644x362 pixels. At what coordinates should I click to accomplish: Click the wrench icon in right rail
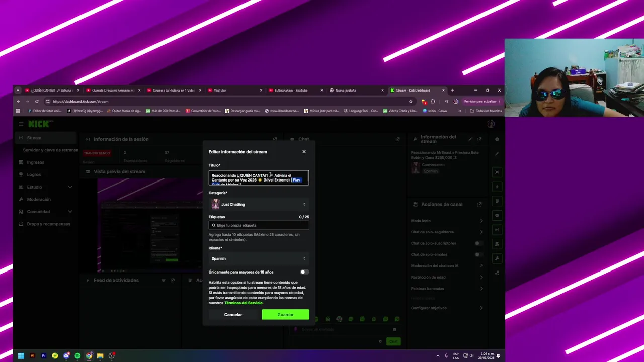pyautogui.click(x=497, y=258)
